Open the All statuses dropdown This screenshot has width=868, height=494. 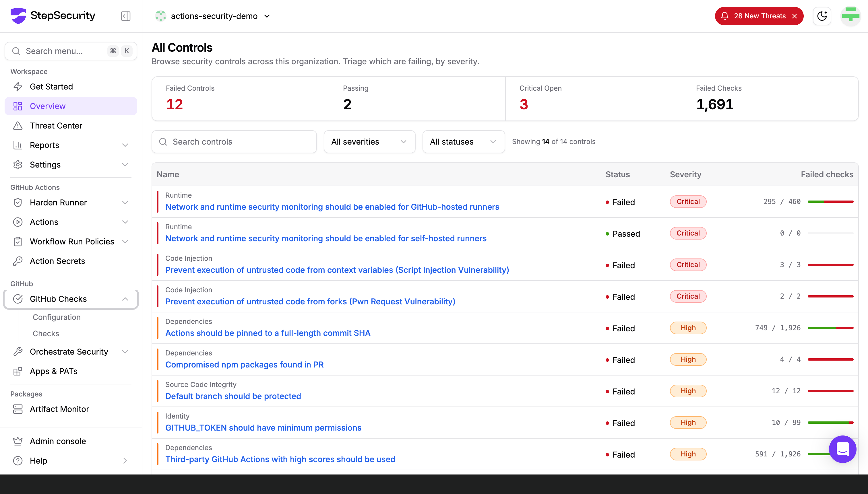pyautogui.click(x=463, y=142)
